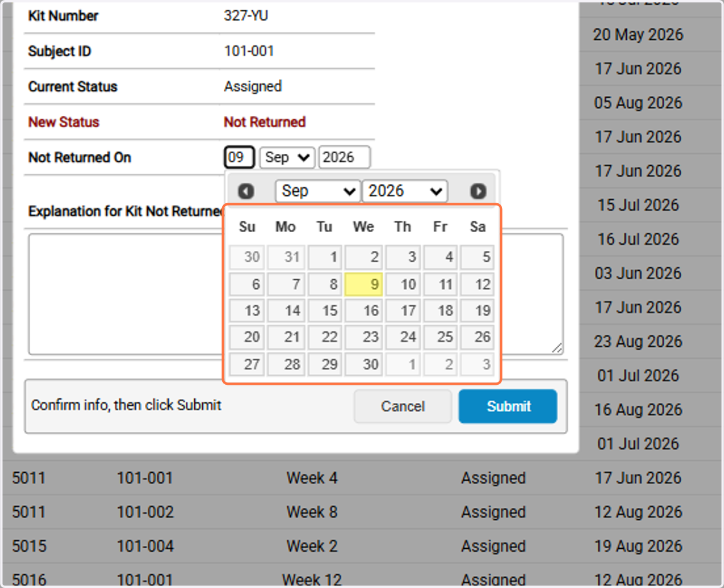The image size is (724, 588).
Task: Click date 03 Jun 2026 in background table
Action: [x=638, y=273]
